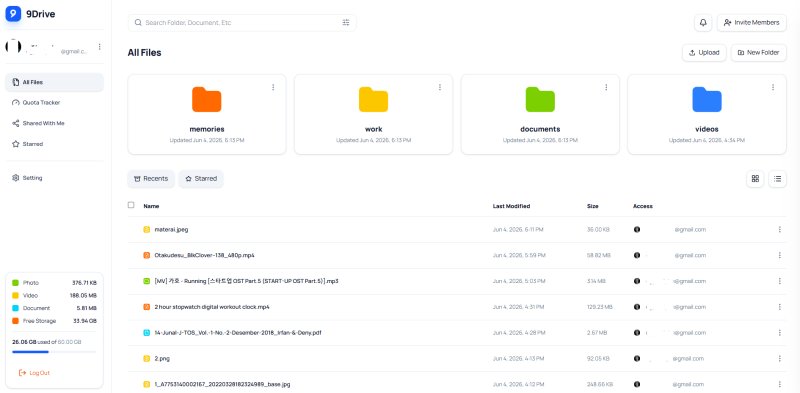This screenshot has width=800, height=393.
Task: Open file 2.png
Action: coord(162,358)
